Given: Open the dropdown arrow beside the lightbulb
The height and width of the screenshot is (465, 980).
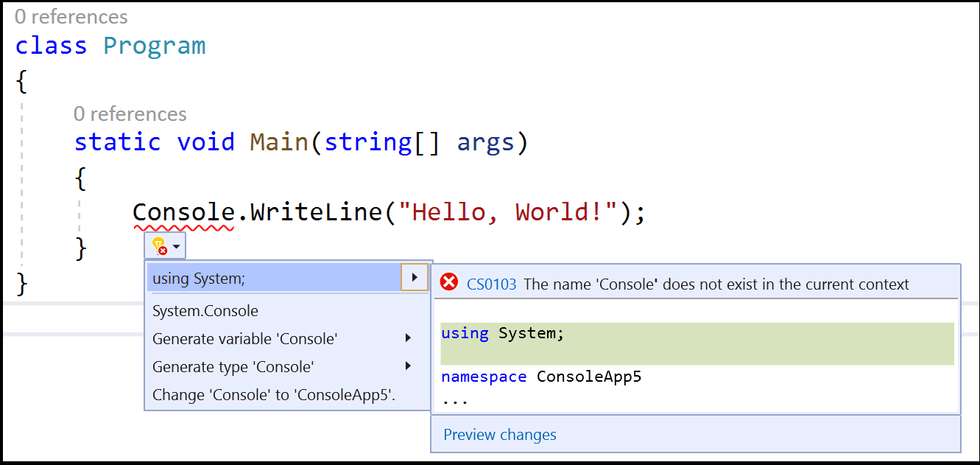Looking at the screenshot, I should 177,246.
